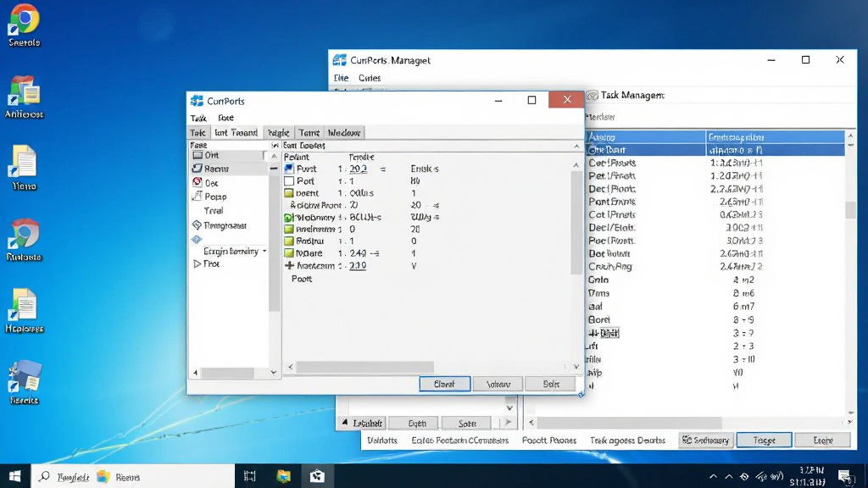Image resolution: width=868 pixels, height=488 pixels.
Task: Click the Task Manager scrollbar up arrow
Action: click(x=851, y=136)
